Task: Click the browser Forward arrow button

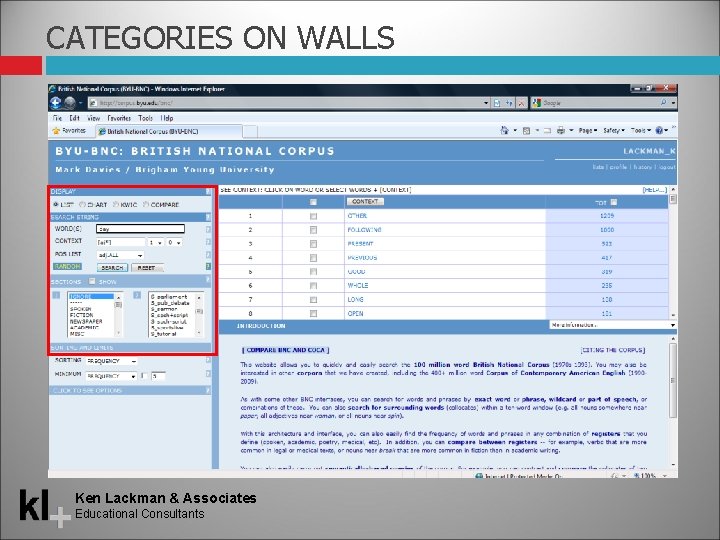Action: pyautogui.click(x=70, y=103)
